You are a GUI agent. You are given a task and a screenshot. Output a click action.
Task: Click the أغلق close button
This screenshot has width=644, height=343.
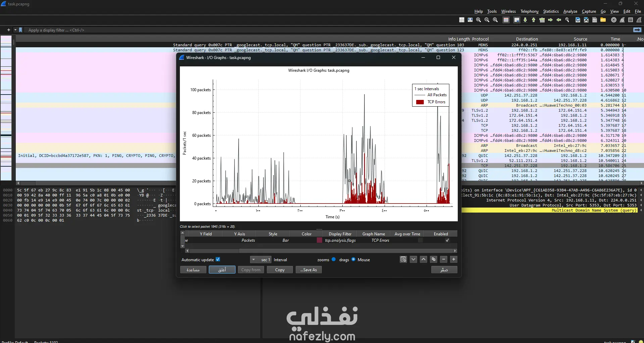coord(222,270)
